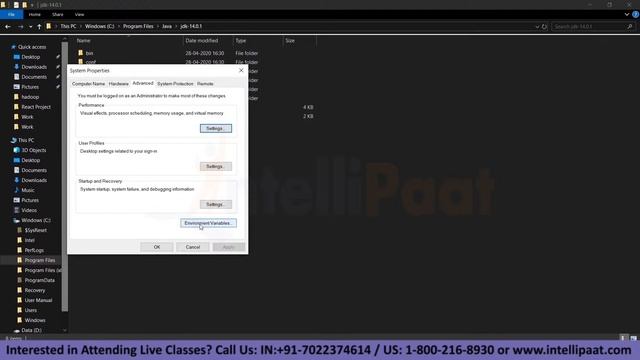Open Music in navigation pane

click(27, 190)
